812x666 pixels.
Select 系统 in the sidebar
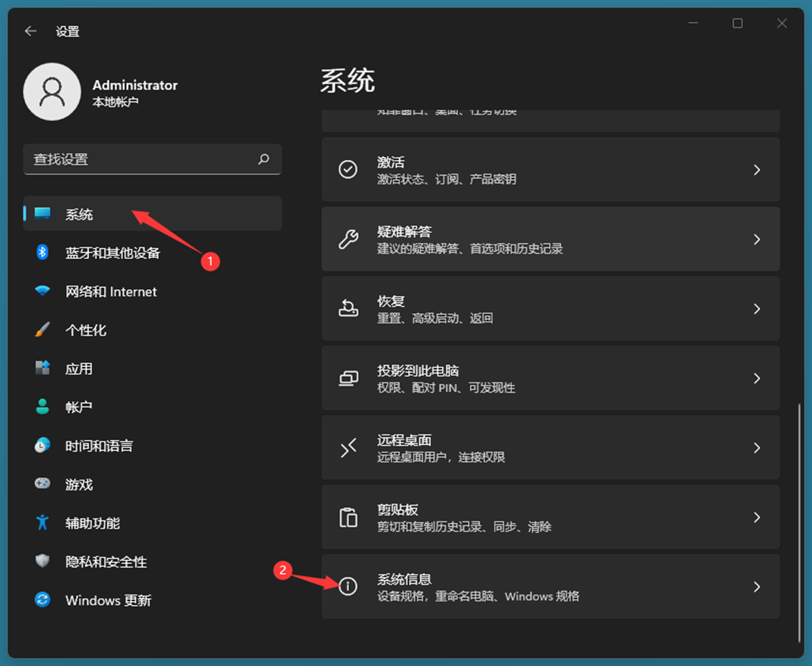pos(153,214)
